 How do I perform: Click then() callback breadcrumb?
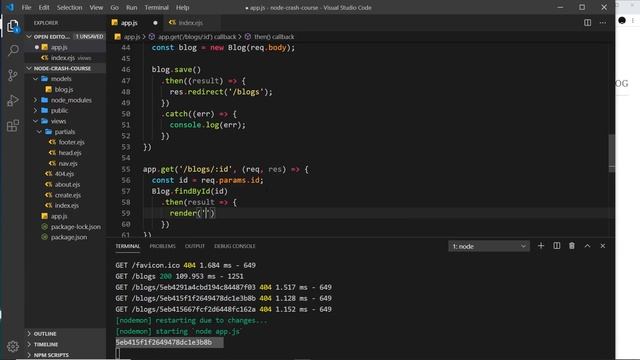pos(274,37)
